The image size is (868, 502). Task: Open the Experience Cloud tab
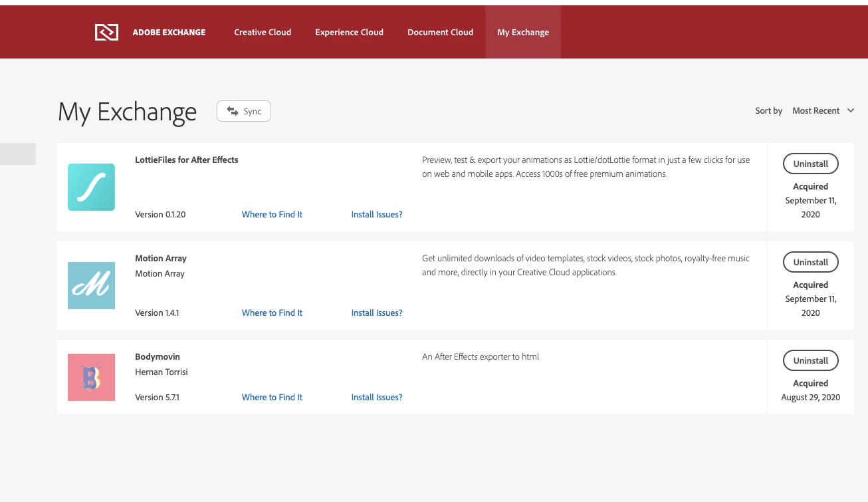tap(349, 32)
